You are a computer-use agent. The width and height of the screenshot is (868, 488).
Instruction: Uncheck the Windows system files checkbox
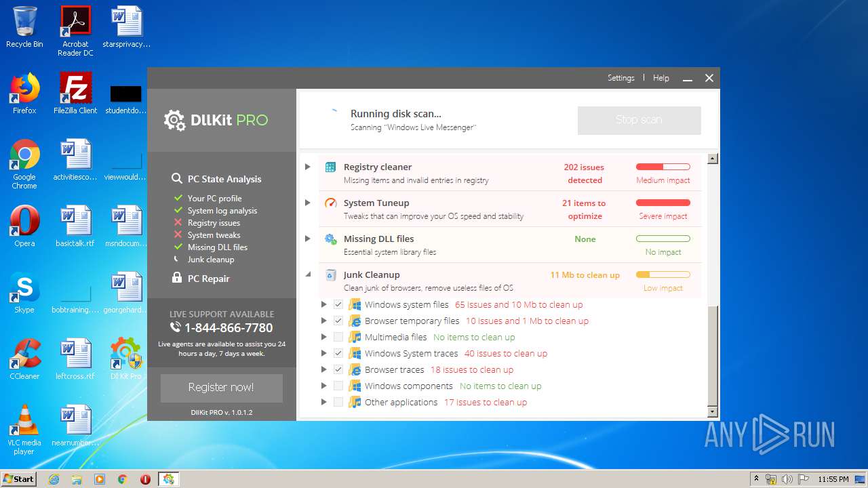pyautogui.click(x=338, y=304)
